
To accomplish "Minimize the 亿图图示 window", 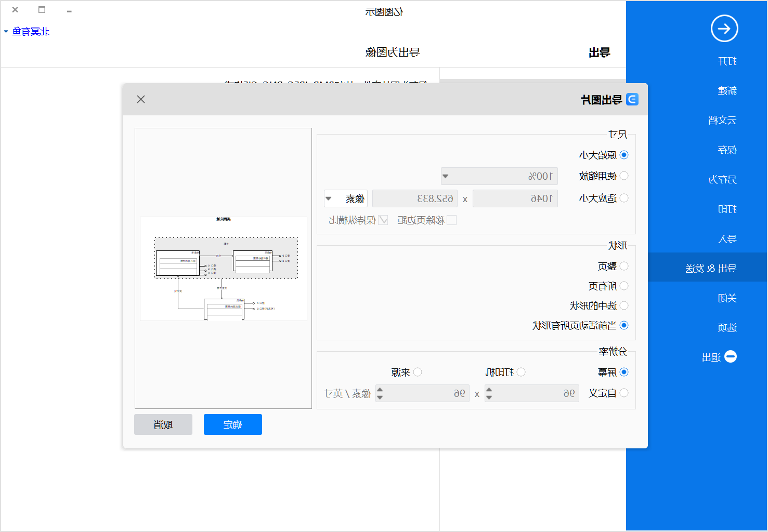I will point(69,10).
